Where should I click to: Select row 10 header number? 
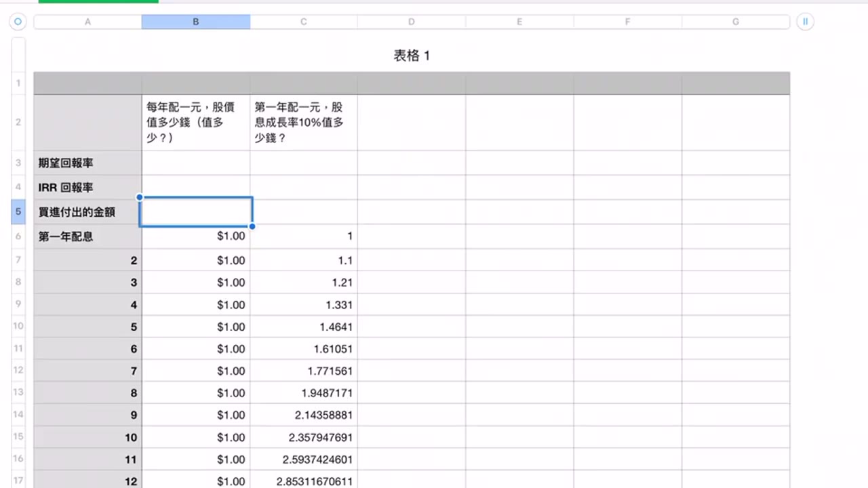18,326
